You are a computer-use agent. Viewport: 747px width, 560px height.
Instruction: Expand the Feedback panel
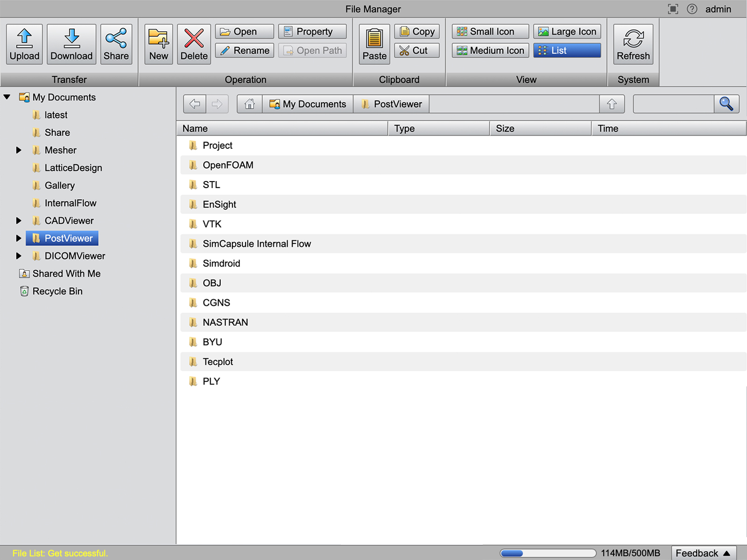[x=704, y=553]
